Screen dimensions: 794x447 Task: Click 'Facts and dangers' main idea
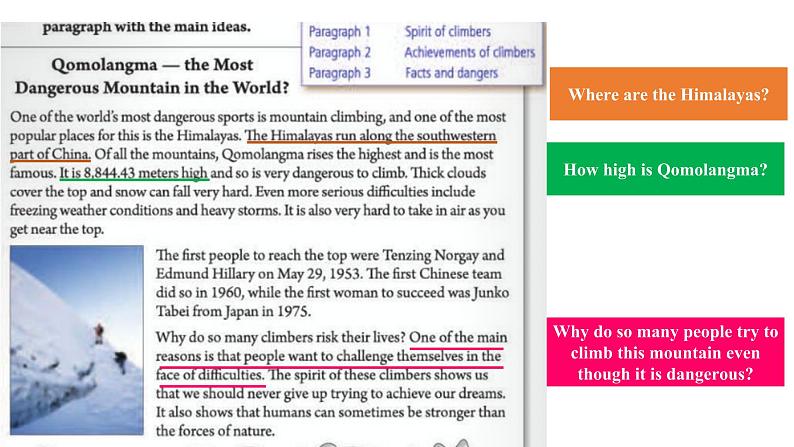[x=451, y=73]
